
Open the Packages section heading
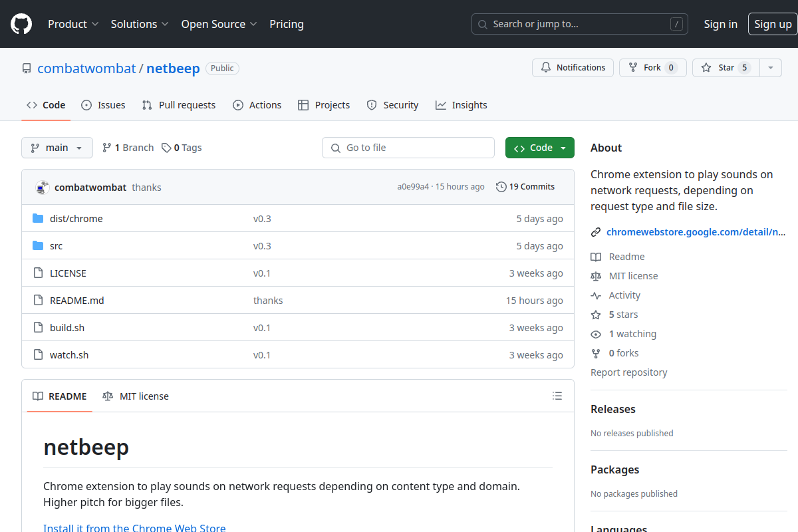pyautogui.click(x=615, y=469)
